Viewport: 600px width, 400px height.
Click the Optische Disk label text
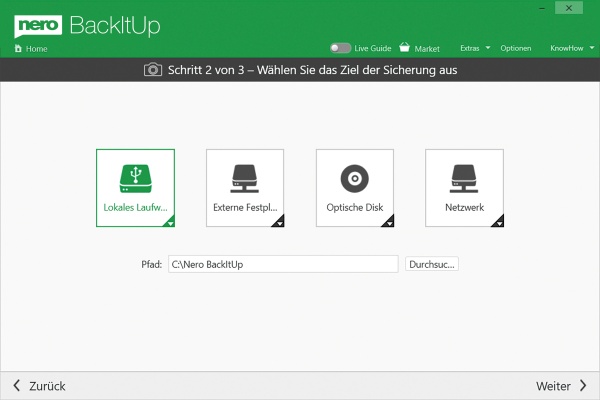pos(355,207)
